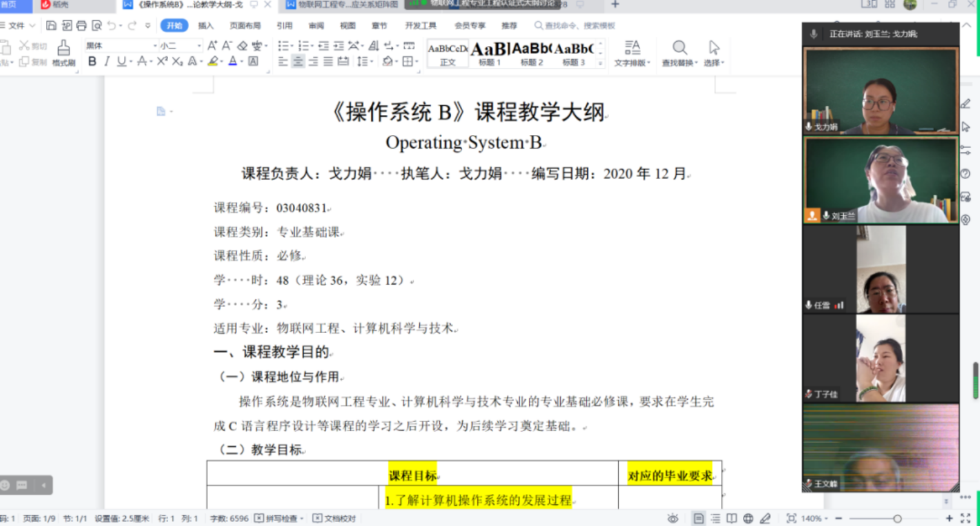
Task: Click the superscript X² icon
Action: [162, 61]
